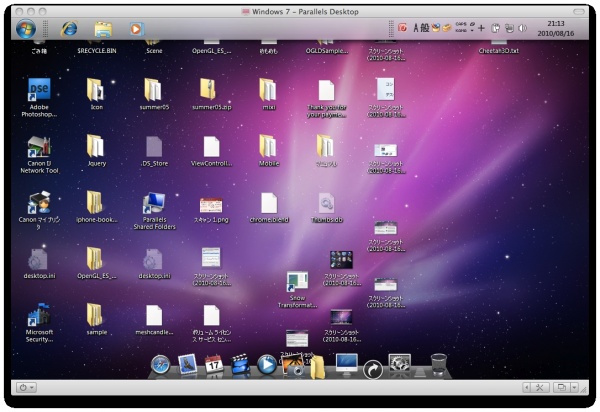Click the $RECYCLE.BIN label
The height and width of the screenshot is (412, 600).
(x=97, y=50)
